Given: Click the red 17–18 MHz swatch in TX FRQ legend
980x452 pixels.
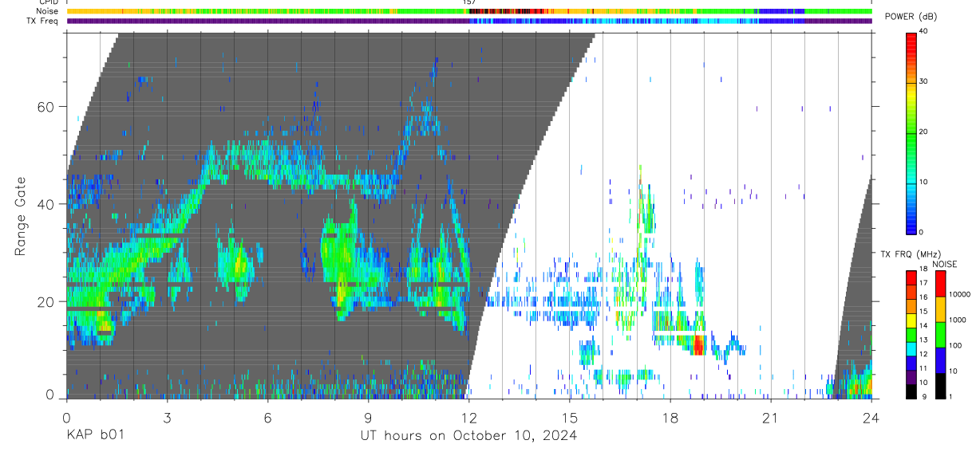Looking at the screenshot, I should [x=911, y=277].
